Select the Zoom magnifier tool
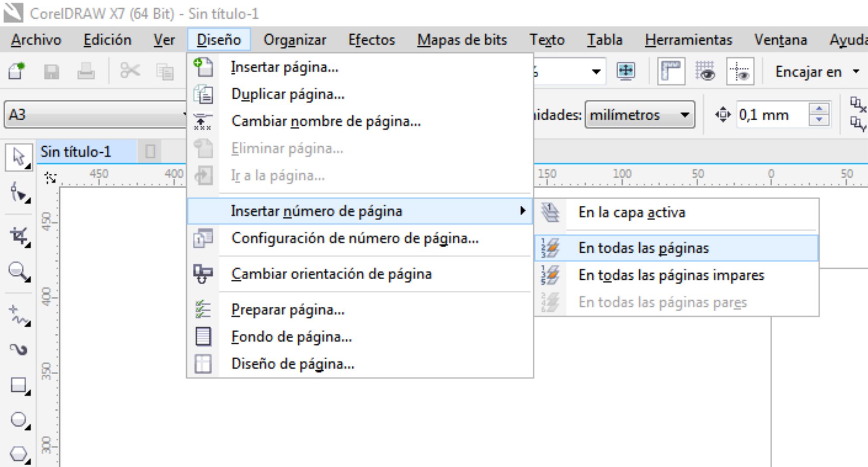The height and width of the screenshot is (467, 868). pos(19,272)
